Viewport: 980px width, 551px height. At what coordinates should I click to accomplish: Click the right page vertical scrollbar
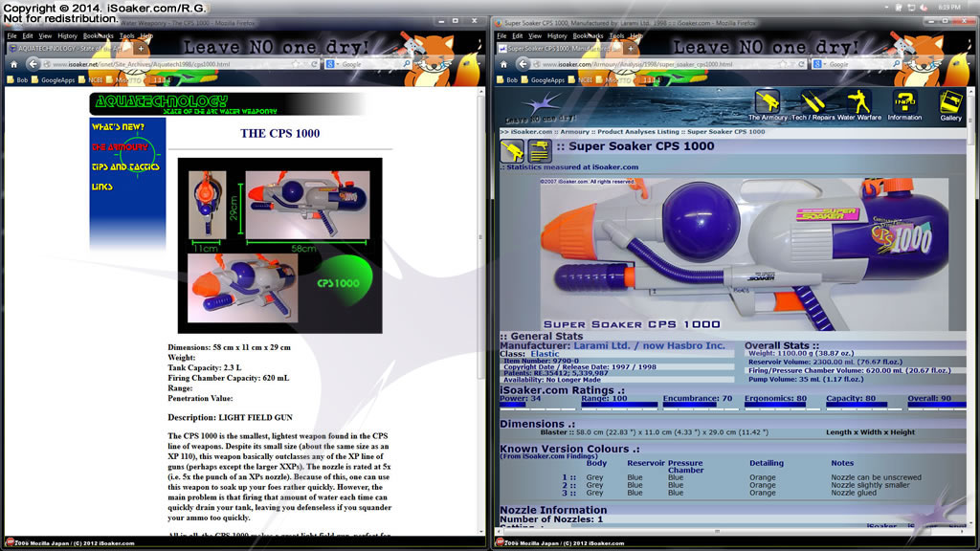click(x=970, y=306)
